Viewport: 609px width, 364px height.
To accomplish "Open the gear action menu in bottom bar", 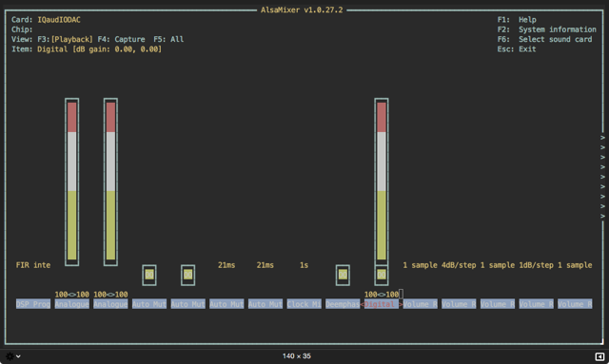I will point(10,355).
